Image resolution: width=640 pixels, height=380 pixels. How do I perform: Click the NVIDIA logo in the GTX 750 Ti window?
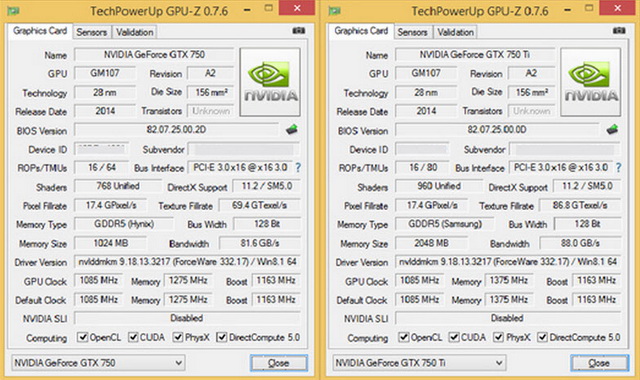[591, 82]
